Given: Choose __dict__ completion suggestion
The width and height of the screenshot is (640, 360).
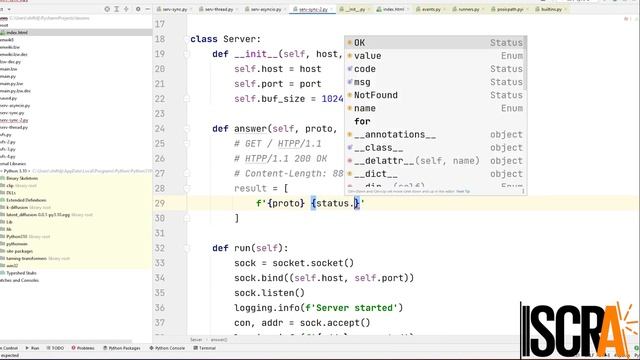Looking at the screenshot, I should coord(435,173).
